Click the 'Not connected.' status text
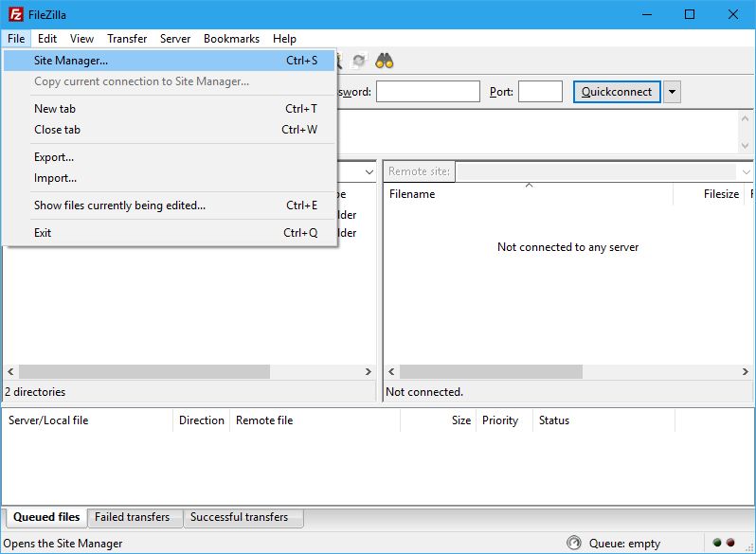This screenshot has width=756, height=554. click(424, 392)
